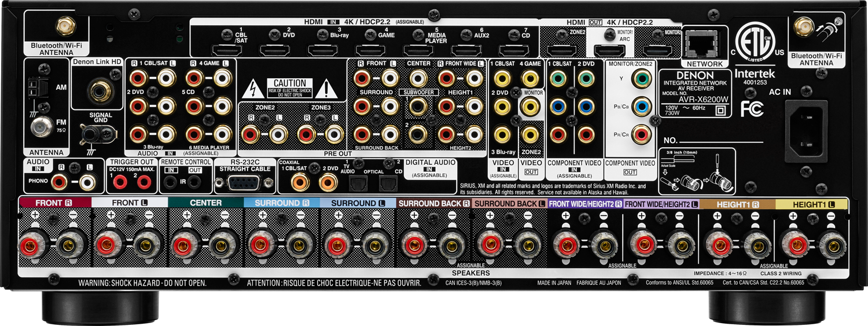Select the HDMI 4 GAME input port

370,50
